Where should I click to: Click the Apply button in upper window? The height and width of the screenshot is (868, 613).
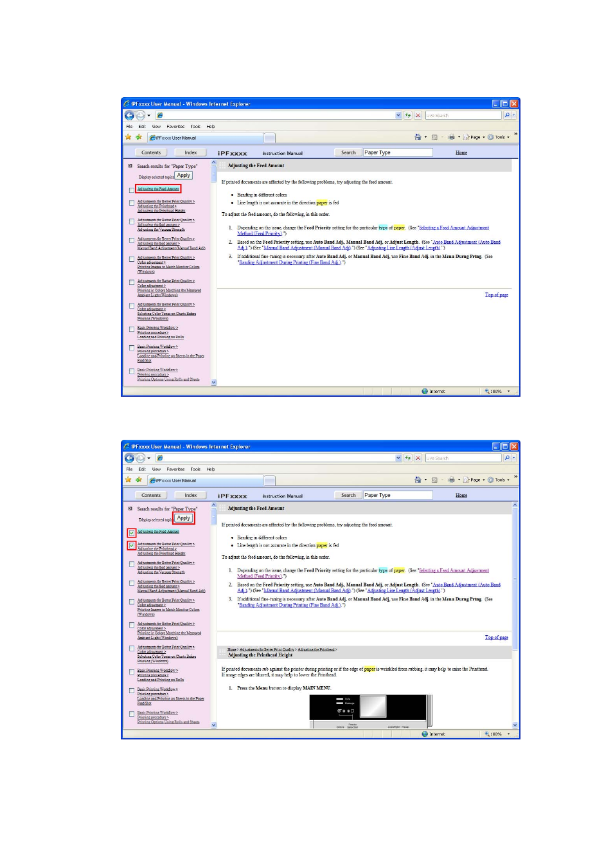(184, 176)
